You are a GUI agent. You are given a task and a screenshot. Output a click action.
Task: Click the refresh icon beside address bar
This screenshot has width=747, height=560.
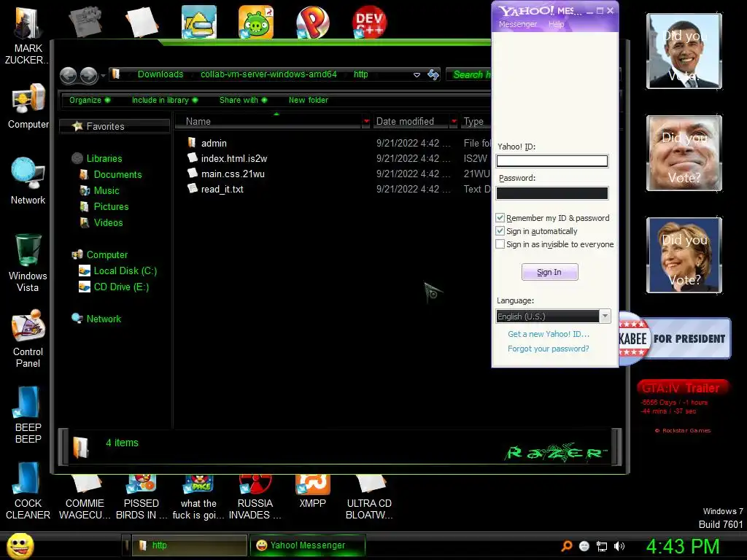pyautogui.click(x=433, y=75)
